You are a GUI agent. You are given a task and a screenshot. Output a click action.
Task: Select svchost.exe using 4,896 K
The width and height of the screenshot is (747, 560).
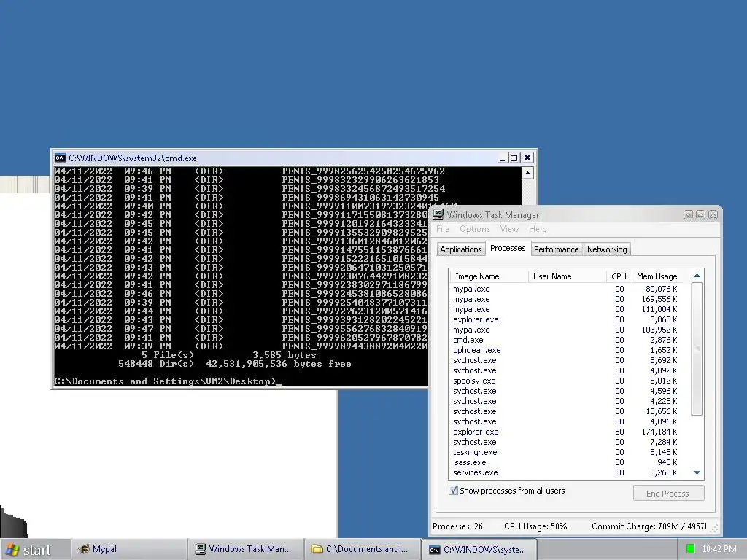tap(566, 422)
